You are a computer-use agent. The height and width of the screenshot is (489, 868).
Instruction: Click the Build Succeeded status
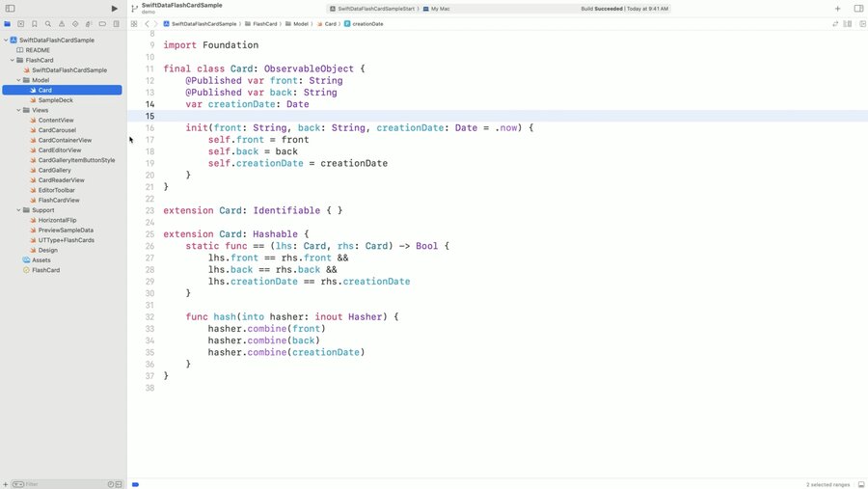(x=624, y=9)
